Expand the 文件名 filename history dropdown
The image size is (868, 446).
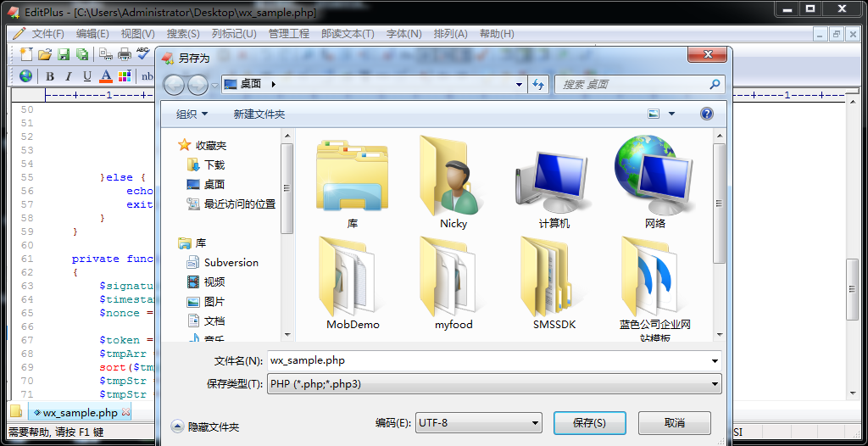715,360
